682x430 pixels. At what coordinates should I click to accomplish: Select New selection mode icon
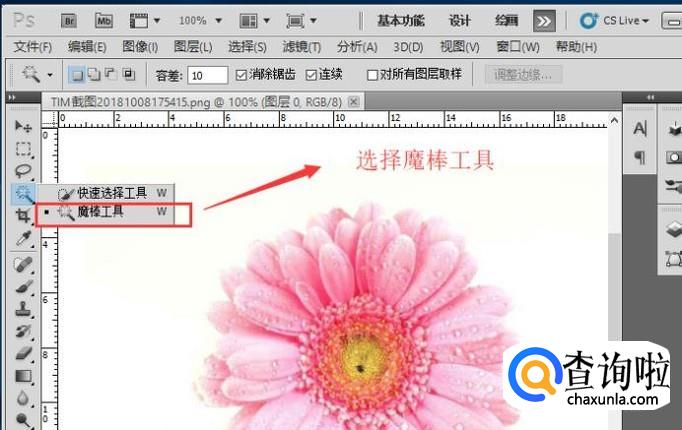(x=77, y=75)
